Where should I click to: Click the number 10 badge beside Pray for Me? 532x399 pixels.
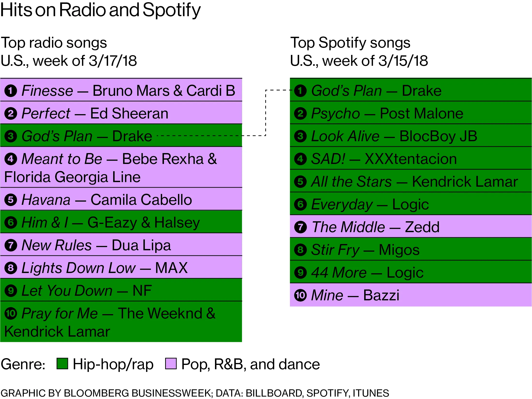click(11, 314)
